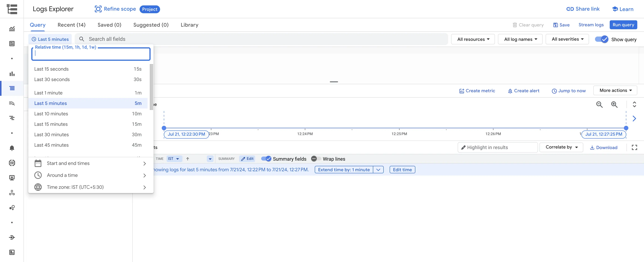
Task: Open Groups bubbles icon in sidebar
Action: point(12,208)
